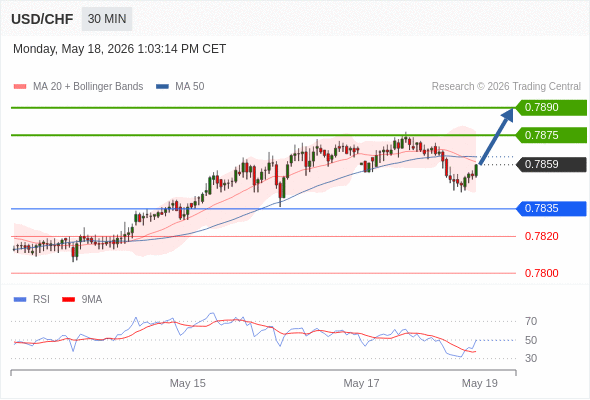Click the red 0.7820 support label
Viewport: 590px width, 400px height.
(541, 236)
